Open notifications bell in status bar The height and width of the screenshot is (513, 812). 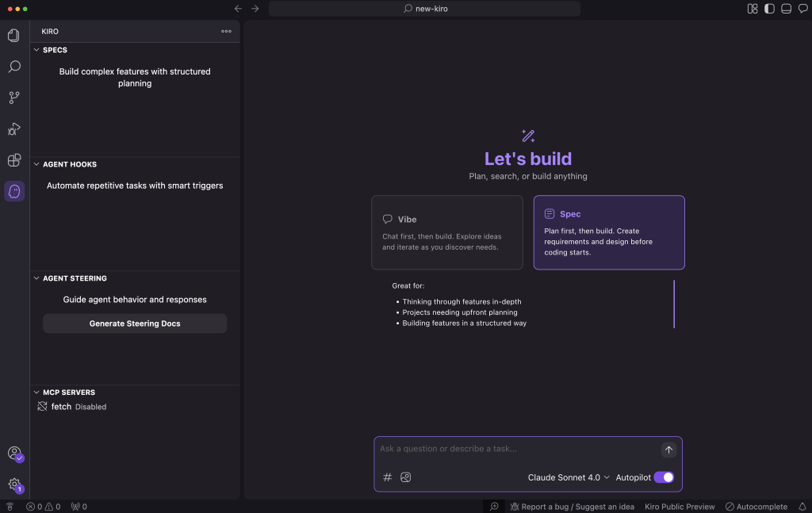pyautogui.click(x=802, y=507)
